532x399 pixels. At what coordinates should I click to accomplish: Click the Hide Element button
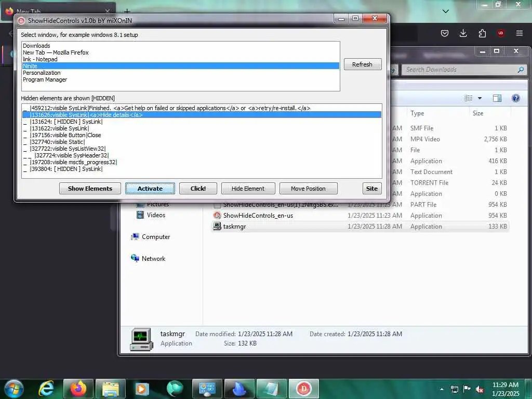[x=248, y=189]
